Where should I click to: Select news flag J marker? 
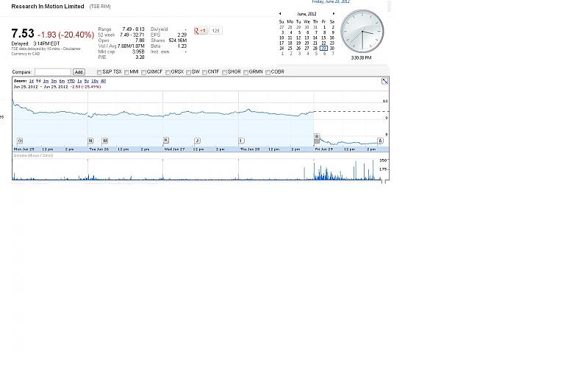coord(197,141)
